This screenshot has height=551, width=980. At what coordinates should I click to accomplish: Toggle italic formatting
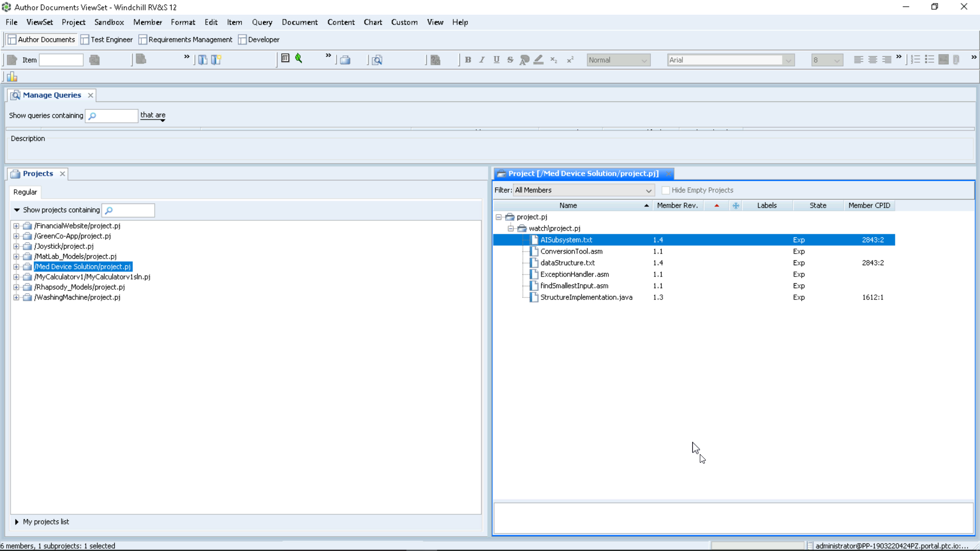tap(482, 60)
